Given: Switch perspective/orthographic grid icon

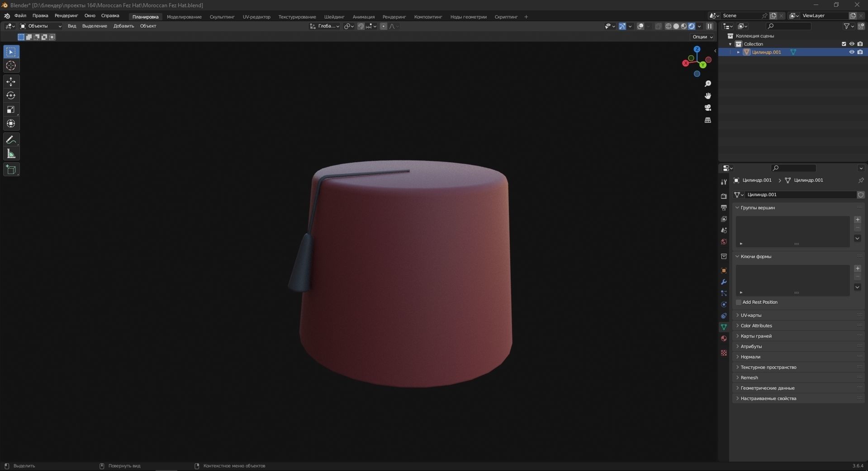Looking at the screenshot, I should point(708,120).
